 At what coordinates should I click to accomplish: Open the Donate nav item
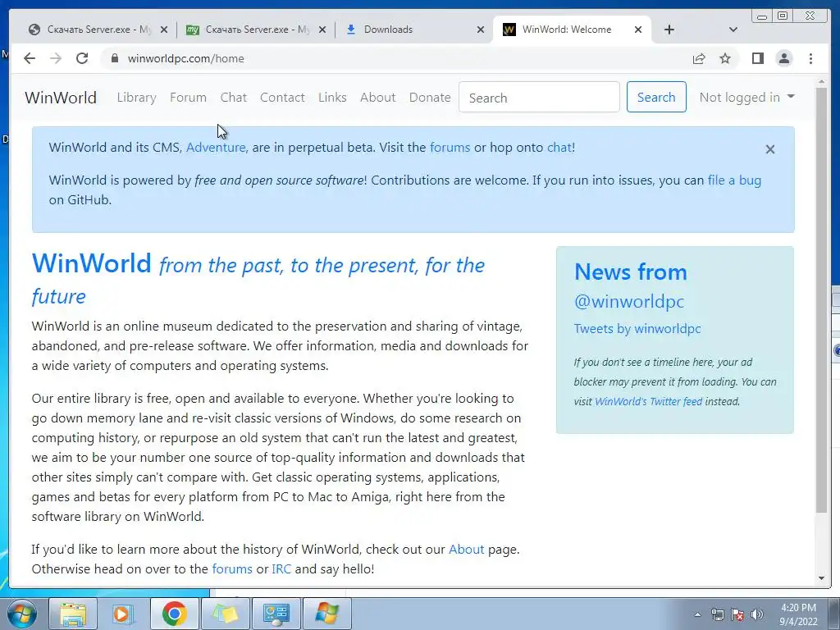pyautogui.click(x=430, y=97)
